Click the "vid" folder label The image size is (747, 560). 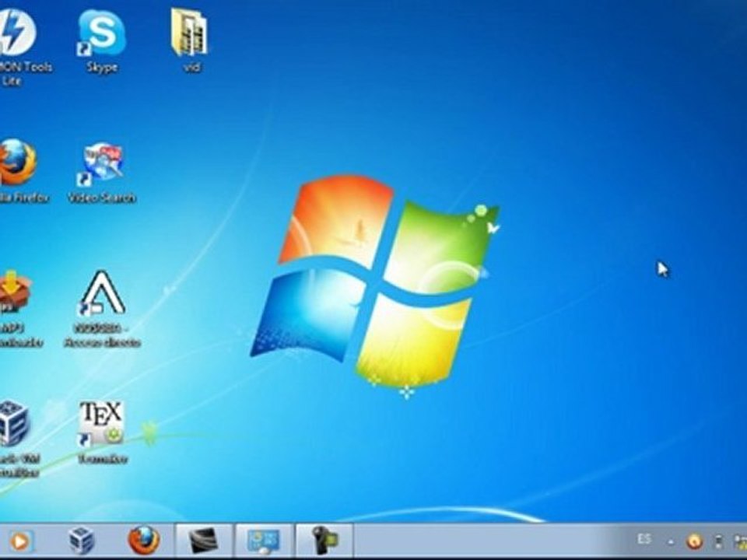click(191, 67)
